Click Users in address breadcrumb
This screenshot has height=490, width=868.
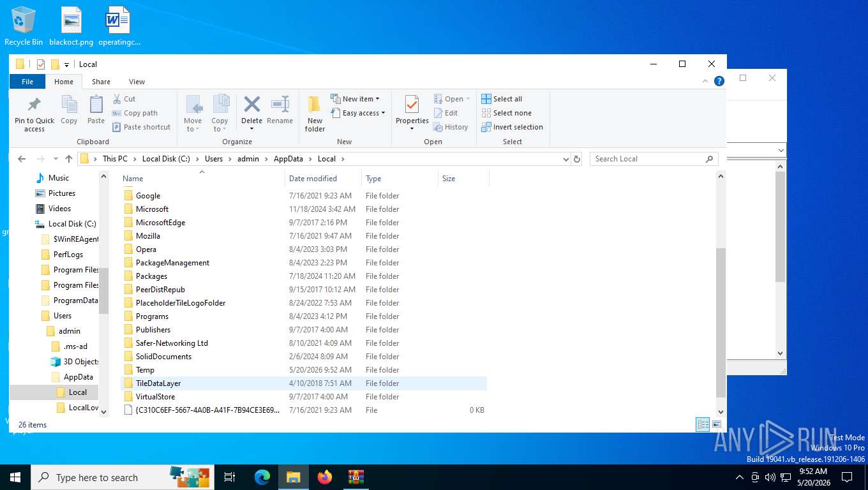click(x=214, y=159)
